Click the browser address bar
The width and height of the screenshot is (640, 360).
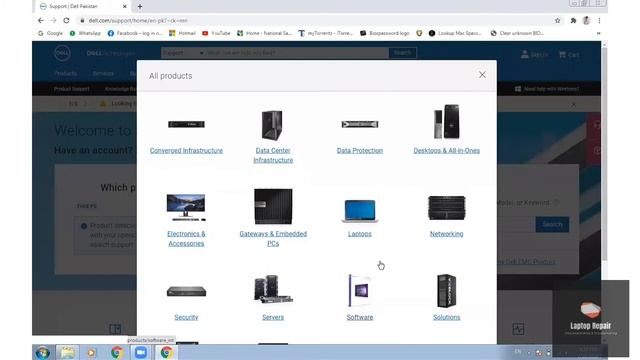coord(314,20)
